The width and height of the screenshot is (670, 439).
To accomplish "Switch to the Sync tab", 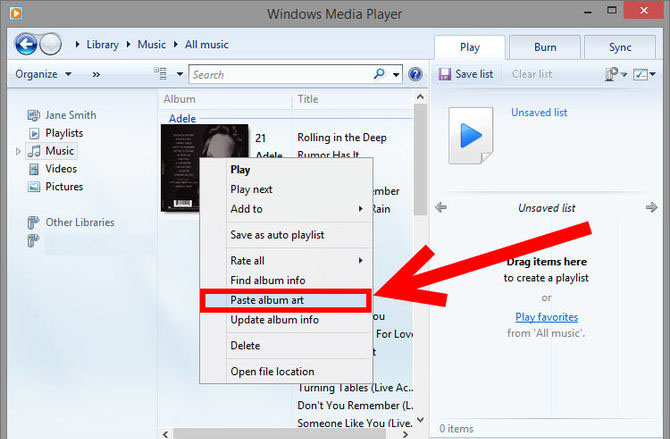I will click(620, 47).
